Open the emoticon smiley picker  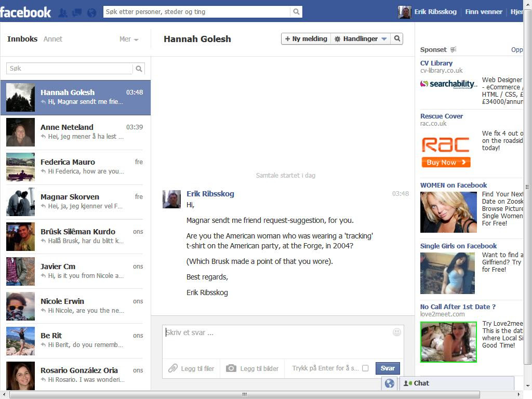(x=396, y=332)
